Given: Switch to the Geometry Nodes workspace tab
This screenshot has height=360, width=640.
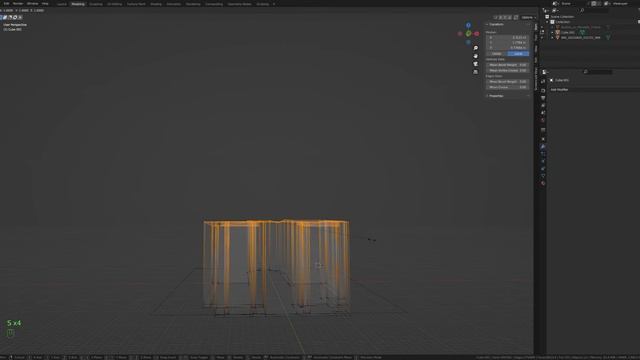Looking at the screenshot, I should (240, 4).
